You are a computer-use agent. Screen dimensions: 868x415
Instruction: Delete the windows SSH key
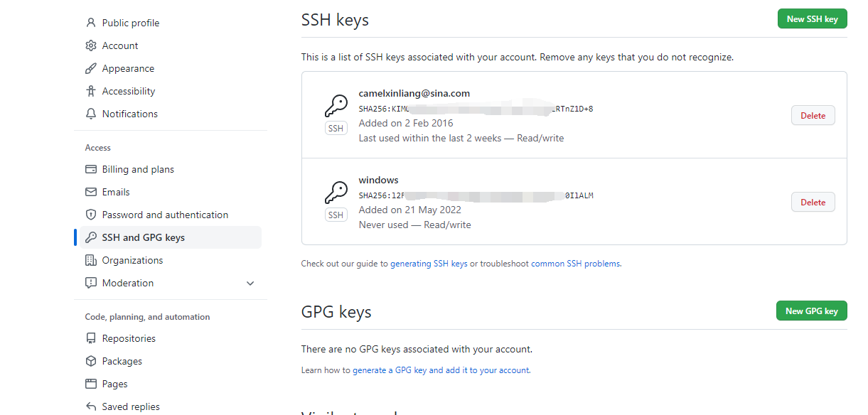point(813,202)
